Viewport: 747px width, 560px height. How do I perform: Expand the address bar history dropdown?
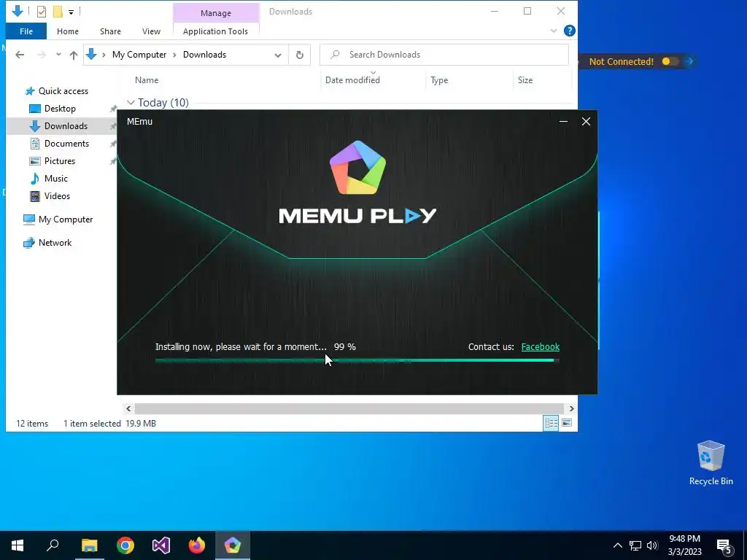pos(278,55)
